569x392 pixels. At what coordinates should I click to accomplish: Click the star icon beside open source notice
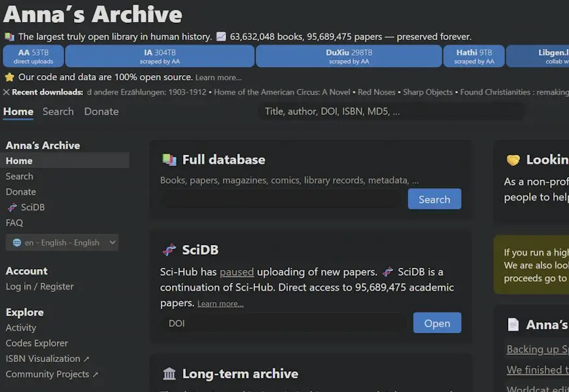coord(9,77)
